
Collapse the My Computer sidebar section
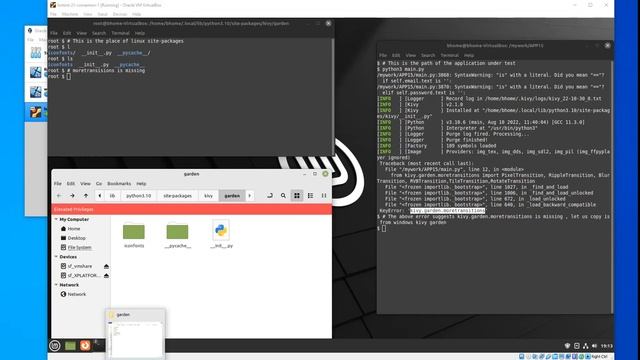point(56,220)
